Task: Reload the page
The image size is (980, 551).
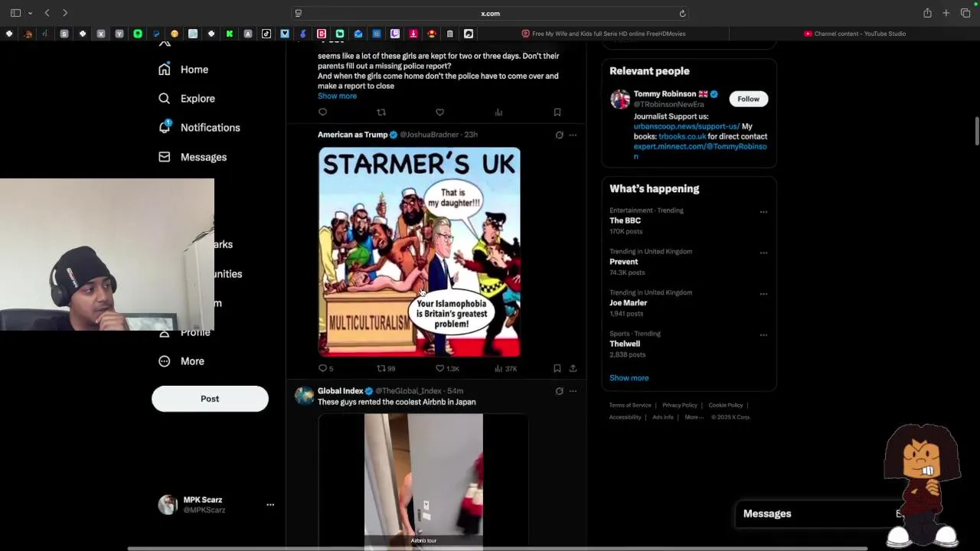Action: click(682, 13)
